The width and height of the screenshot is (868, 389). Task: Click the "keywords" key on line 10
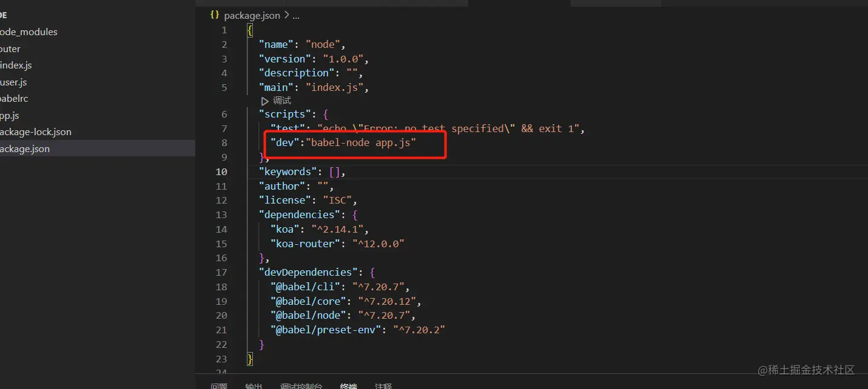click(x=288, y=171)
